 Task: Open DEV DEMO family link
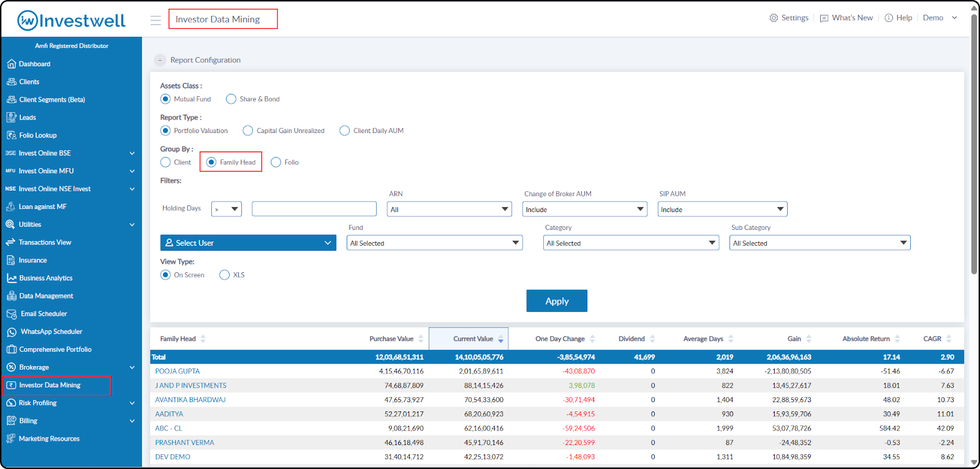coord(173,457)
